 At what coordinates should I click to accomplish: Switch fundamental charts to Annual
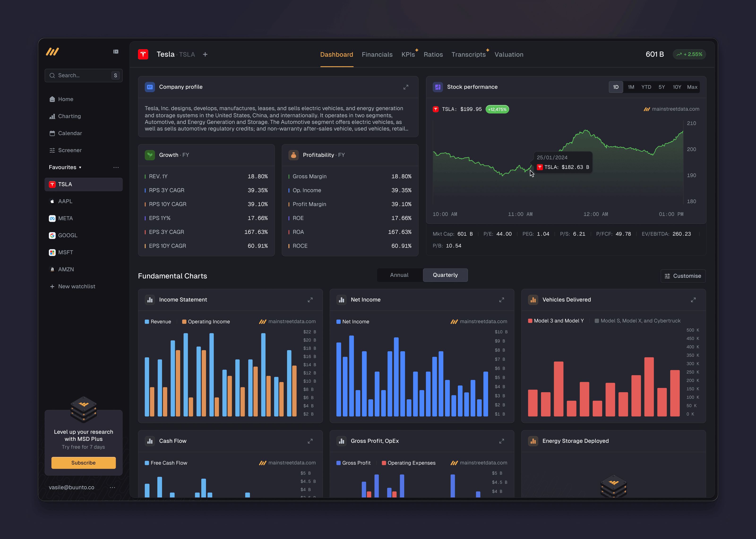tap(399, 275)
